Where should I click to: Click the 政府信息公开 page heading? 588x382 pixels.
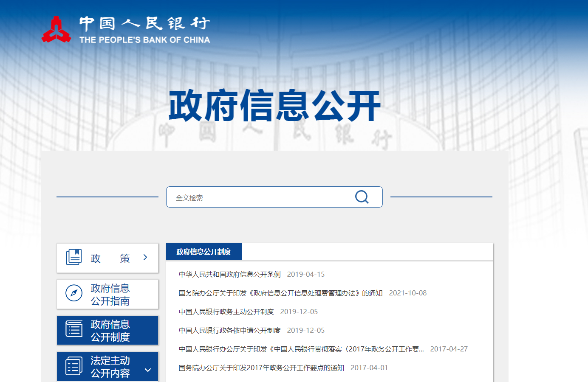275,105
